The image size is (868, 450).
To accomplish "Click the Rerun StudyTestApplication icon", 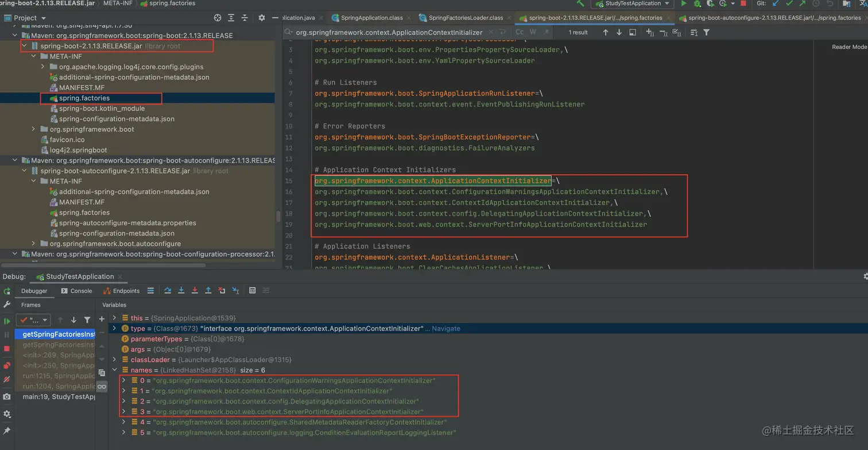I will pos(7,291).
